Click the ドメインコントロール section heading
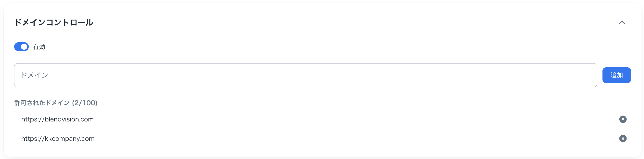Image resolution: width=644 pixels, height=159 pixels. (x=54, y=22)
